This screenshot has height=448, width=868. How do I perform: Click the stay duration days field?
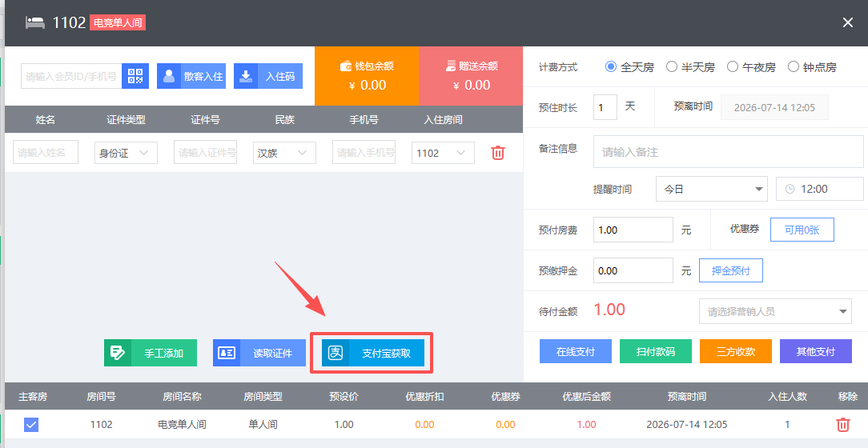[605, 107]
